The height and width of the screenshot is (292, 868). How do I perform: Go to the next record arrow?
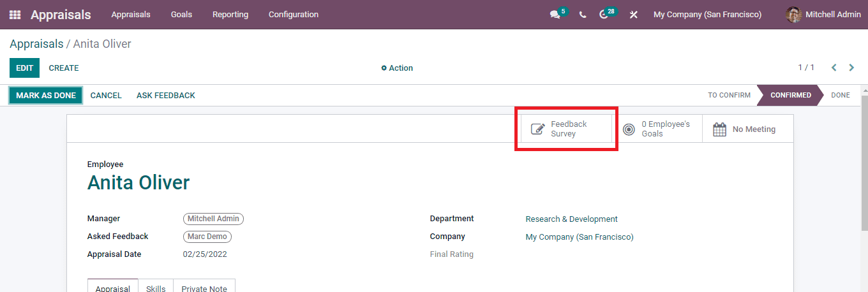click(851, 68)
